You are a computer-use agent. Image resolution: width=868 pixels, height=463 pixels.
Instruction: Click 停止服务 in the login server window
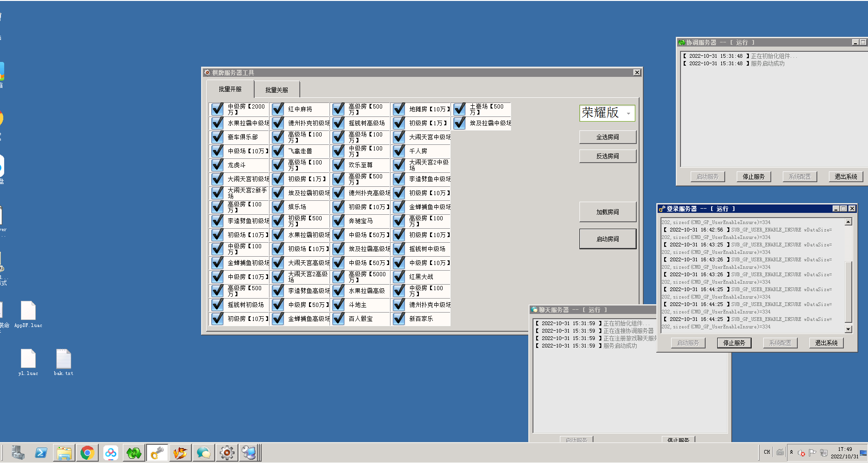coord(734,343)
